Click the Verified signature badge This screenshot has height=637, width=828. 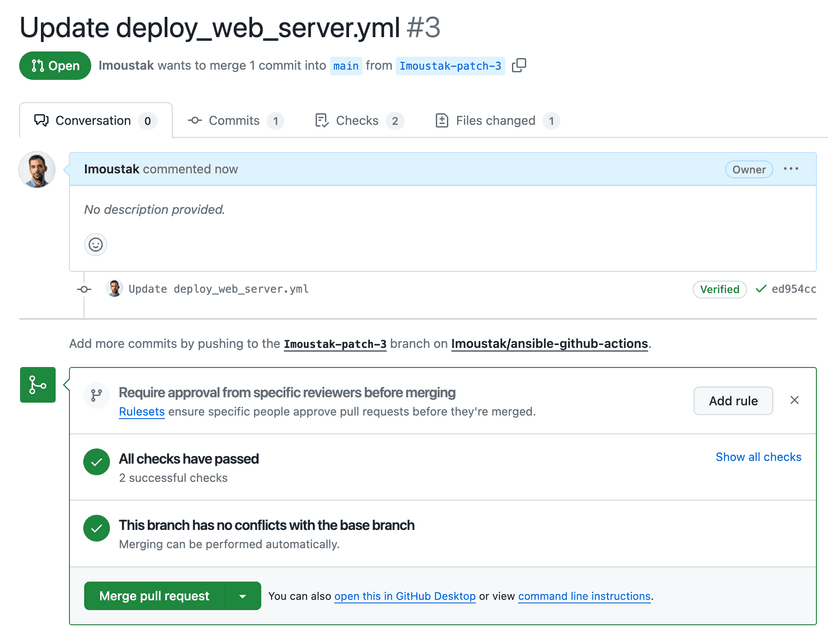tap(719, 289)
